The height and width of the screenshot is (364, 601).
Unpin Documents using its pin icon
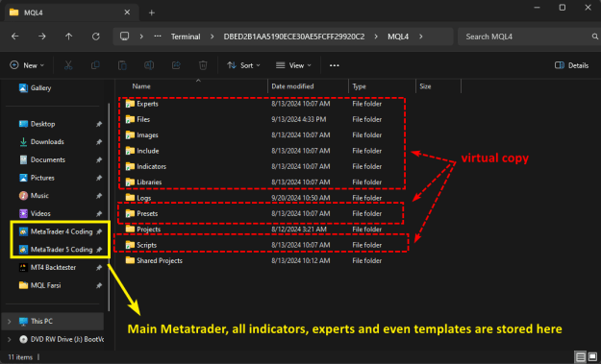coord(99,160)
